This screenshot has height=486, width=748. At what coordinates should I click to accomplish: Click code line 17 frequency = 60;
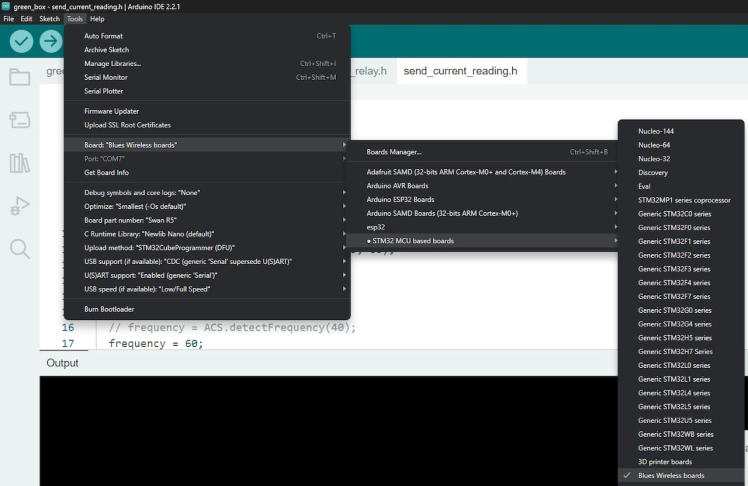click(x=156, y=343)
